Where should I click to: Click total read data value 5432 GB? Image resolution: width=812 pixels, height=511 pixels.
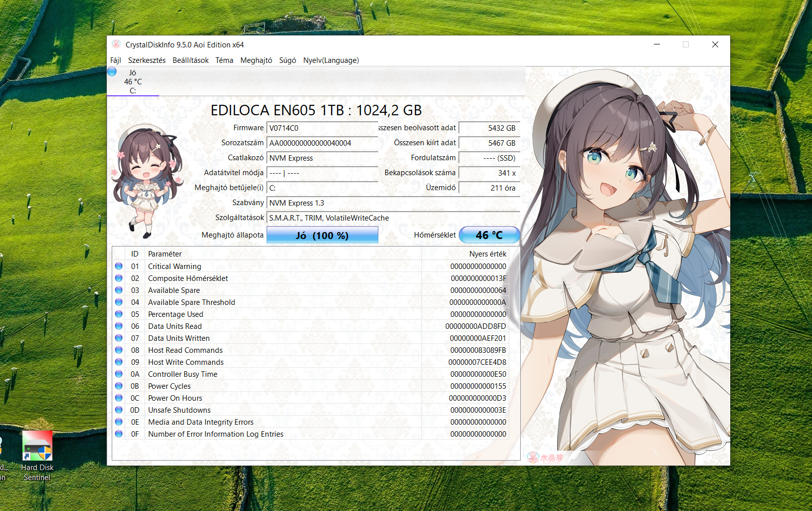click(489, 128)
